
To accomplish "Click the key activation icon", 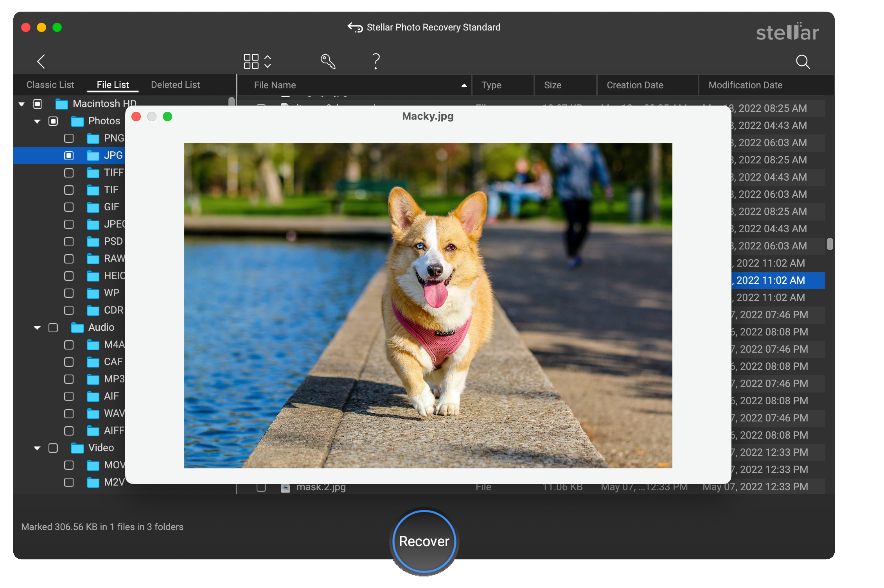I will [328, 61].
